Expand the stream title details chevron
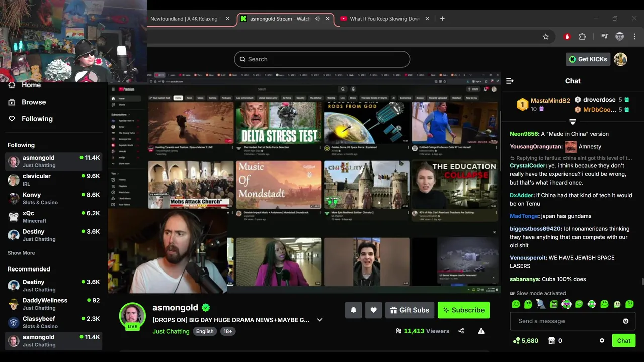The height and width of the screenshot is (362, 644). click(x=319, y=320)
